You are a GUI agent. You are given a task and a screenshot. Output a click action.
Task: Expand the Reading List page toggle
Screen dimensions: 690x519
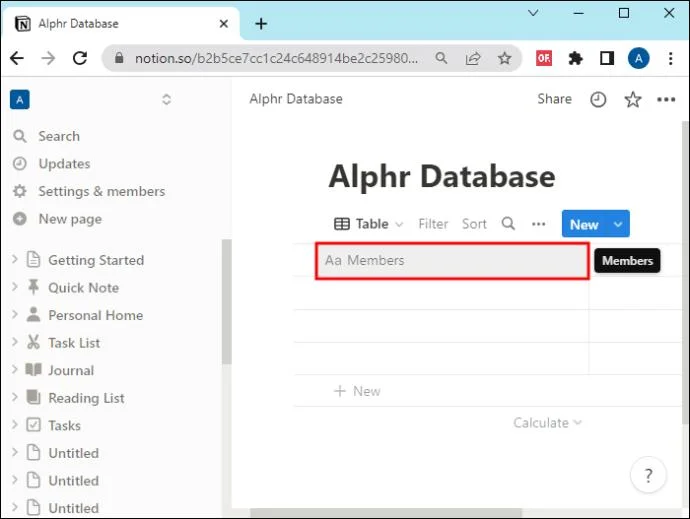coord(15,397)
